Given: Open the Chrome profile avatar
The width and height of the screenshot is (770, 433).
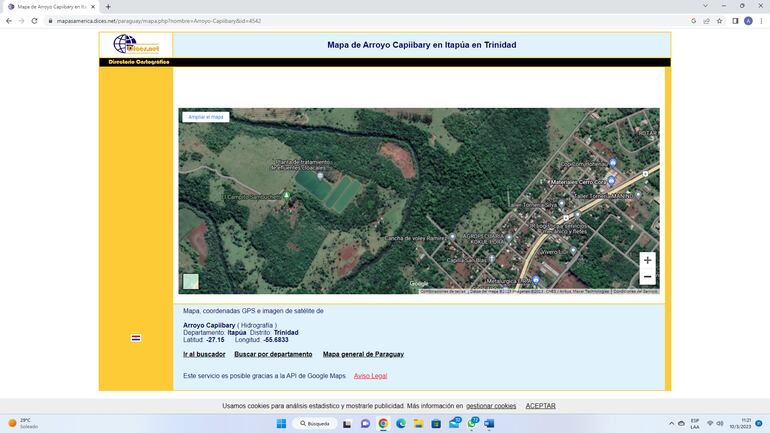Looking at the screenshot, I should point(748,21).
